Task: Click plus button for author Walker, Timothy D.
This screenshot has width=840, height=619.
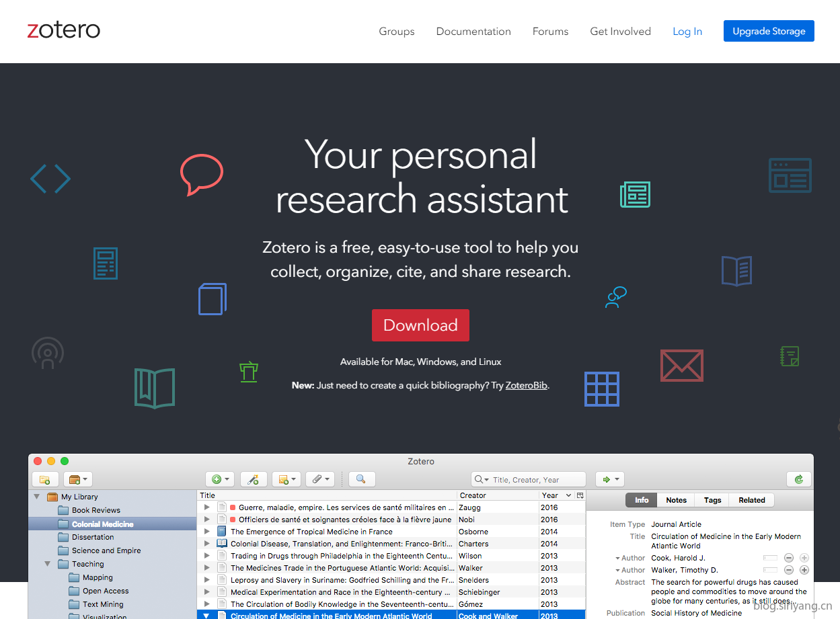Action: (x=804, y=570)
